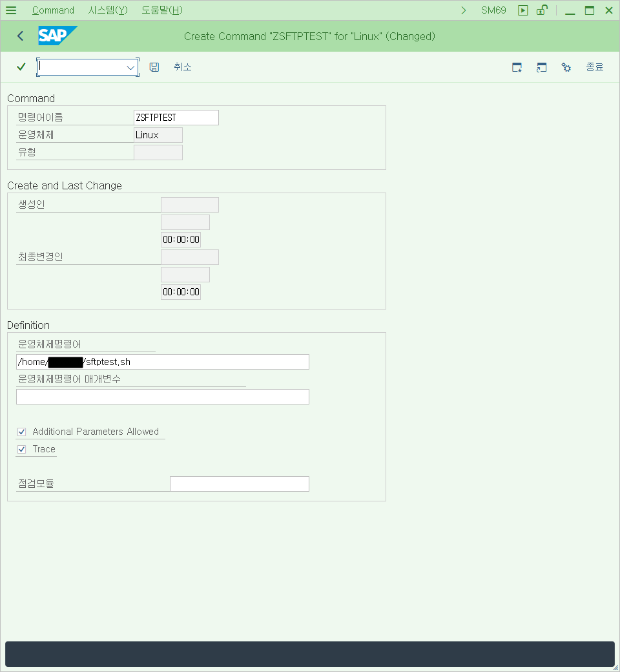The image size is (620, 672).
Task: Click the 00:00:00 time under 생성인
Action: pos(181,240)
